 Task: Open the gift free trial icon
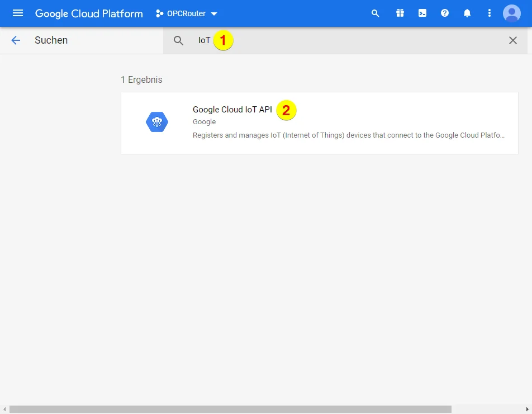pos(400,13)
